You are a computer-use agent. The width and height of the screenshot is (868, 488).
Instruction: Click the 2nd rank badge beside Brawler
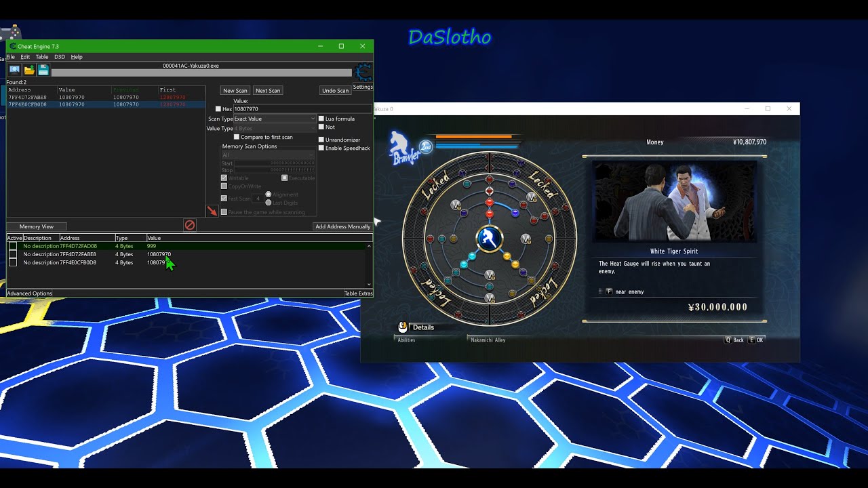tap(426, 146)
